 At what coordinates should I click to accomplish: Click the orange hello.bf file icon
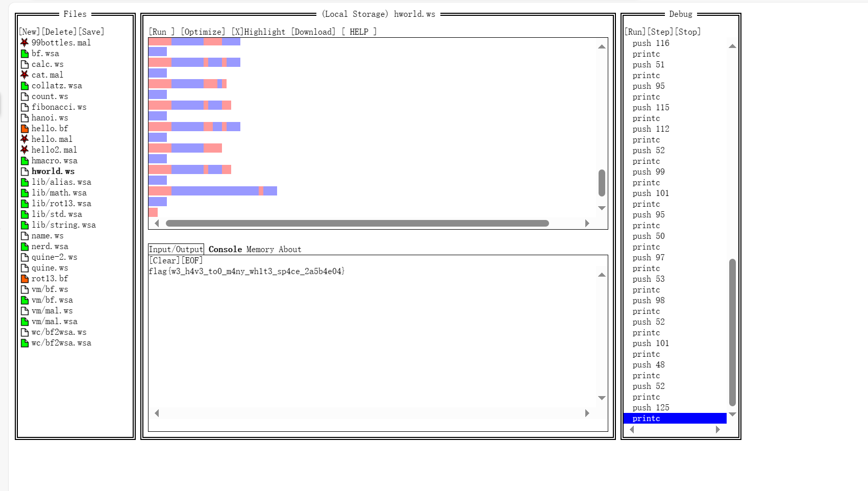(24, 129)
